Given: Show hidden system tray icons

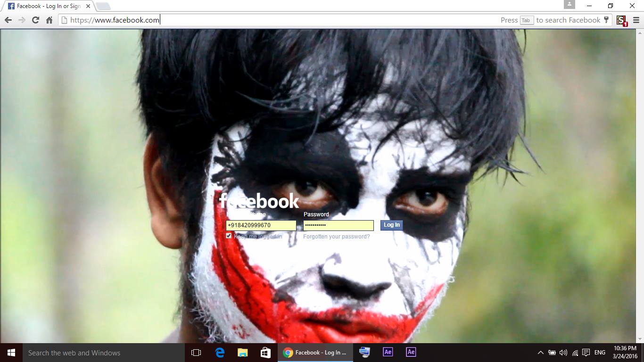Looking at the screenshot, I should pos(540,353).
